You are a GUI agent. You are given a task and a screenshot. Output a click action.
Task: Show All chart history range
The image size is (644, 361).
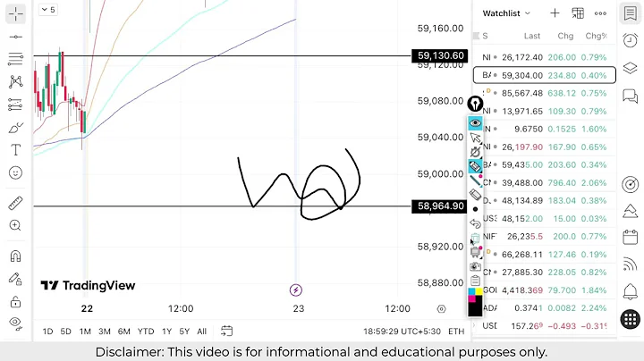201,332
